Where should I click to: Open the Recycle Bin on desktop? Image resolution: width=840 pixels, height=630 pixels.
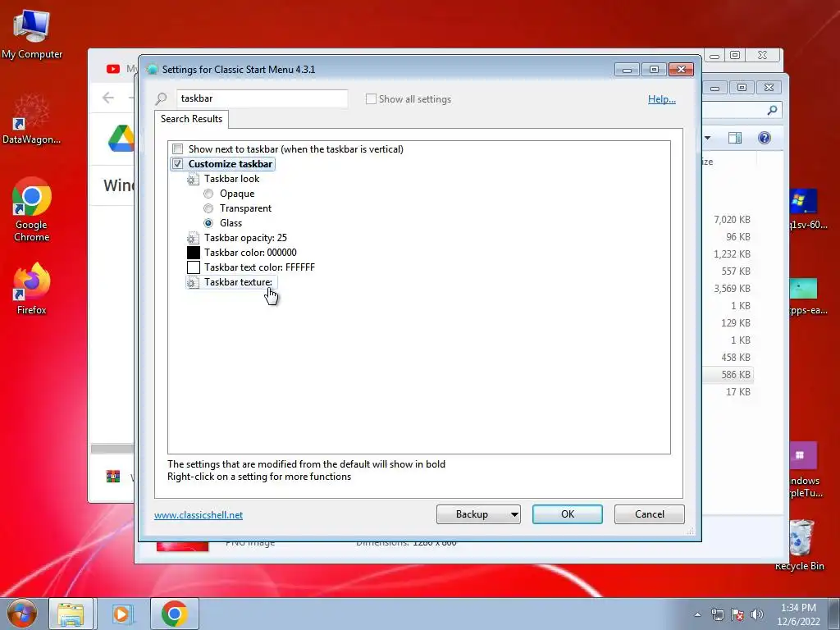tap(800, 545)
